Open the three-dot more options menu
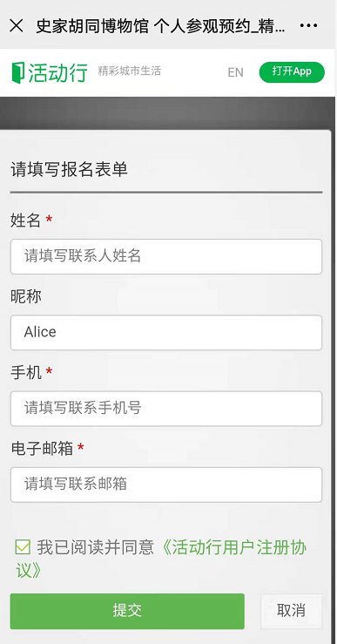 pyautogui.click(x=308, y=26)
